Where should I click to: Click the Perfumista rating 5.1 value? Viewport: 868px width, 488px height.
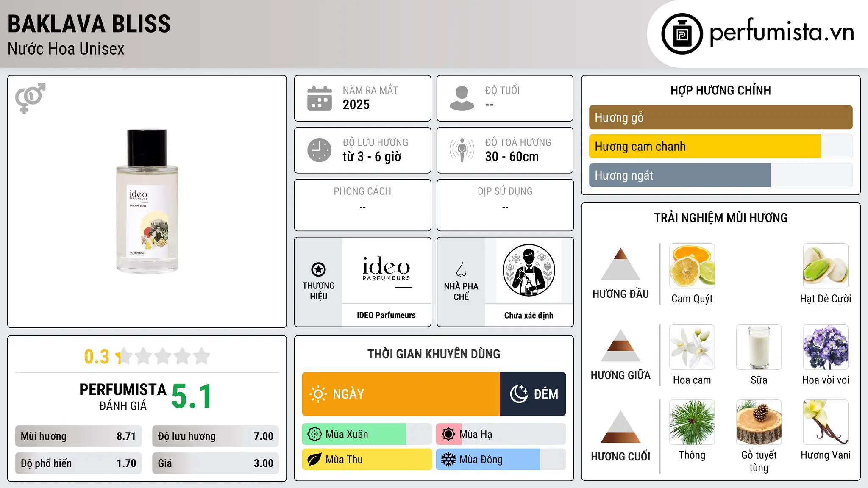click(192, 396)
